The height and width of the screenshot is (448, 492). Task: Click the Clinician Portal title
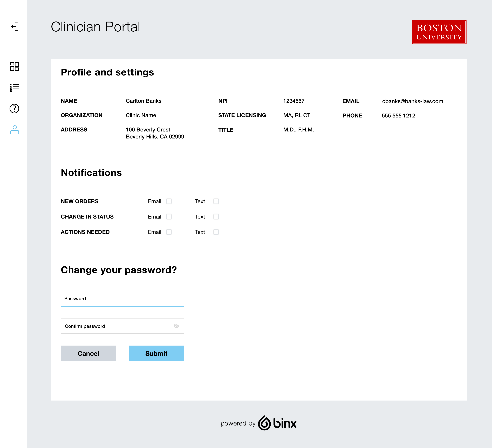point(95,27)
